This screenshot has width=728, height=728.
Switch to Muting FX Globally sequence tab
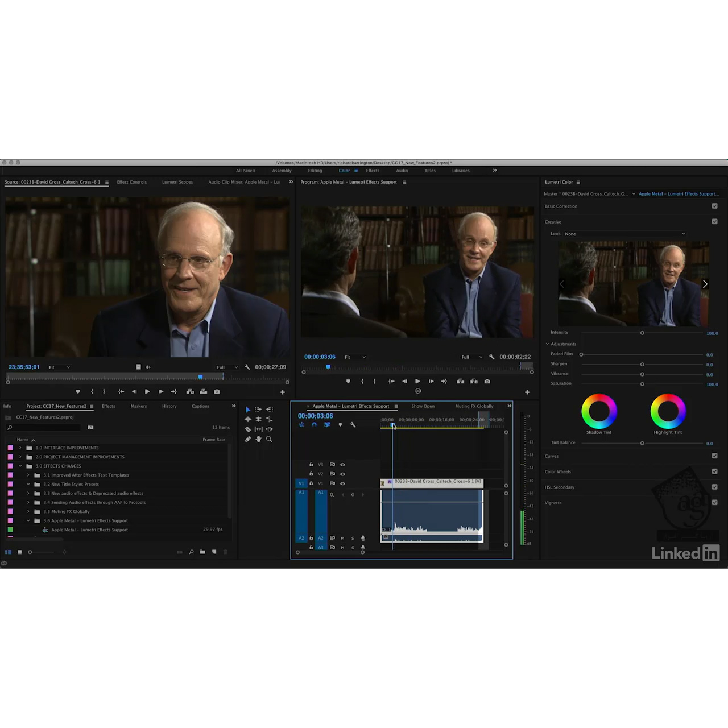click(474, 406)
